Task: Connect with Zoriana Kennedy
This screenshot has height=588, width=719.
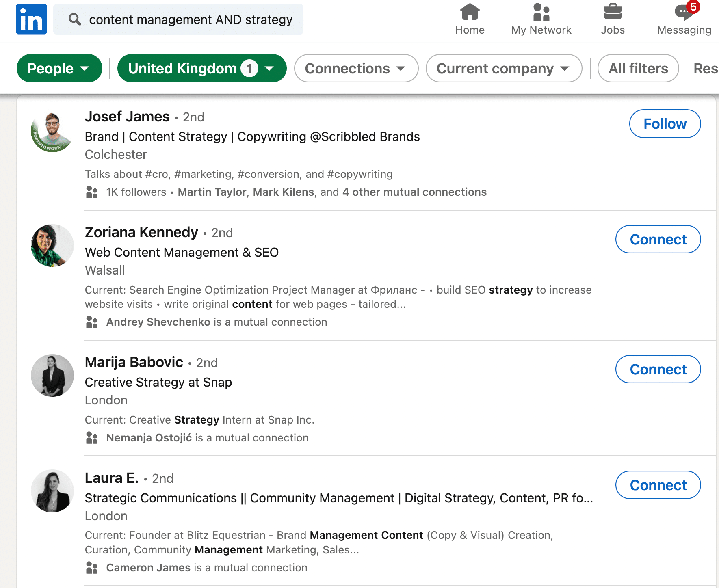Action: tap(658, 240)
